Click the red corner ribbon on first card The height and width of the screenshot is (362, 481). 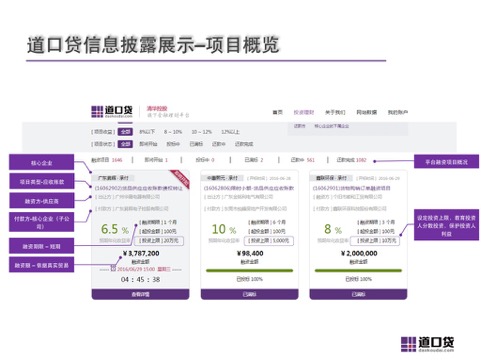click(x=180, y=179)
